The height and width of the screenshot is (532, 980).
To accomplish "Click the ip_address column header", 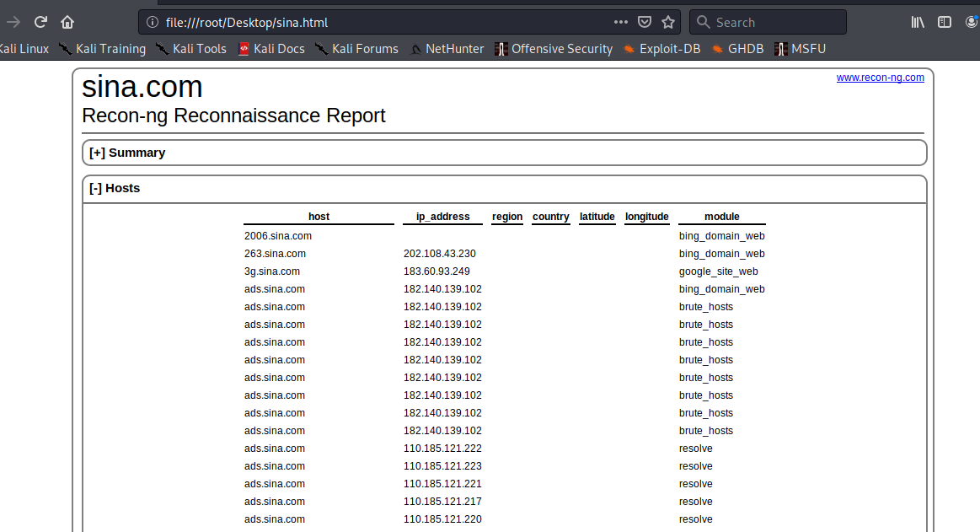I will pyautogui.click(x=442, y=217).
